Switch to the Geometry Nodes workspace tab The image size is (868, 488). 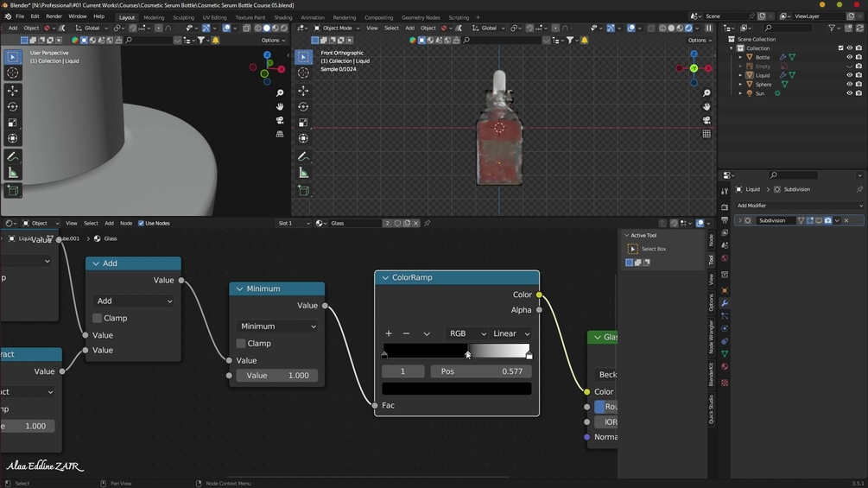[421, 17]
